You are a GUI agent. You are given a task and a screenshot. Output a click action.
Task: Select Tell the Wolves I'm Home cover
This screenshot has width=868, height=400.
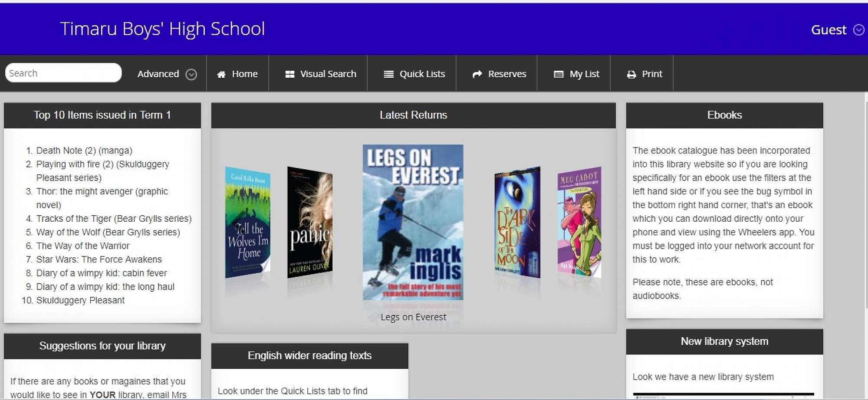[247, 222]
